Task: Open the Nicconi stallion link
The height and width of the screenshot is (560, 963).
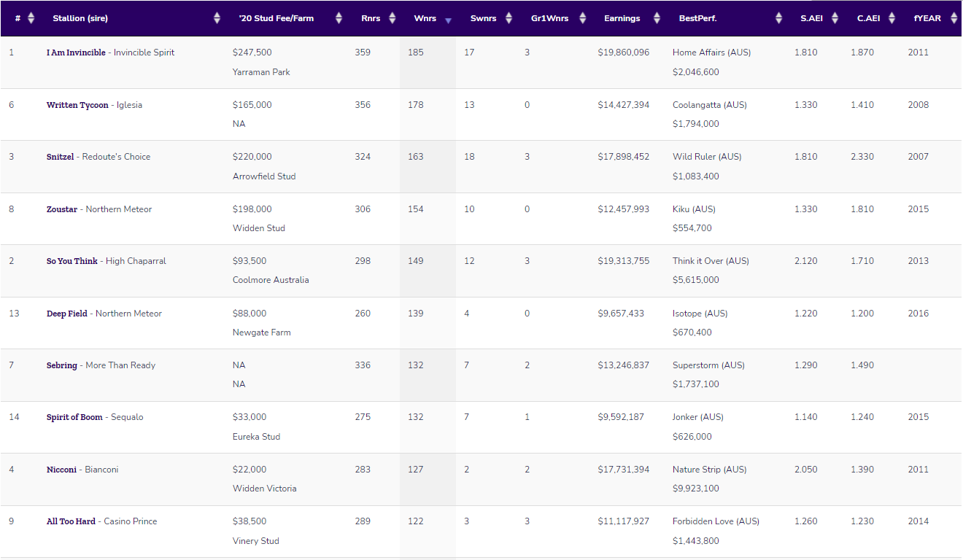Action: [61, 470]
